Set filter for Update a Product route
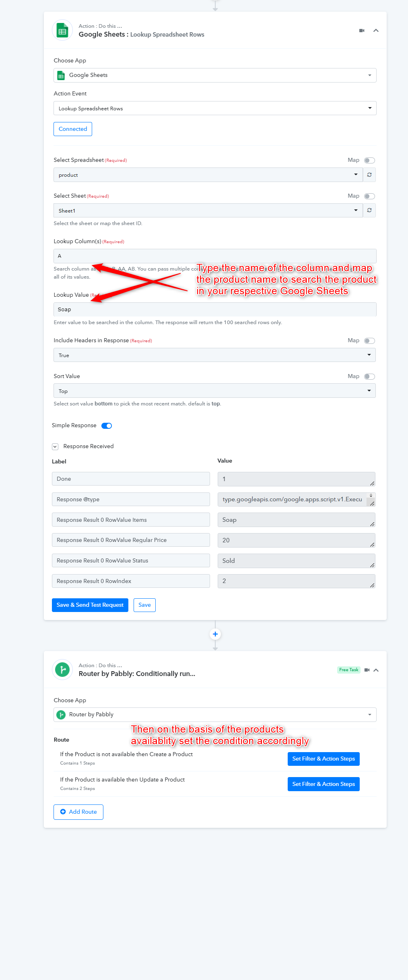The image size is (408, 980). (x=324, y=784)
